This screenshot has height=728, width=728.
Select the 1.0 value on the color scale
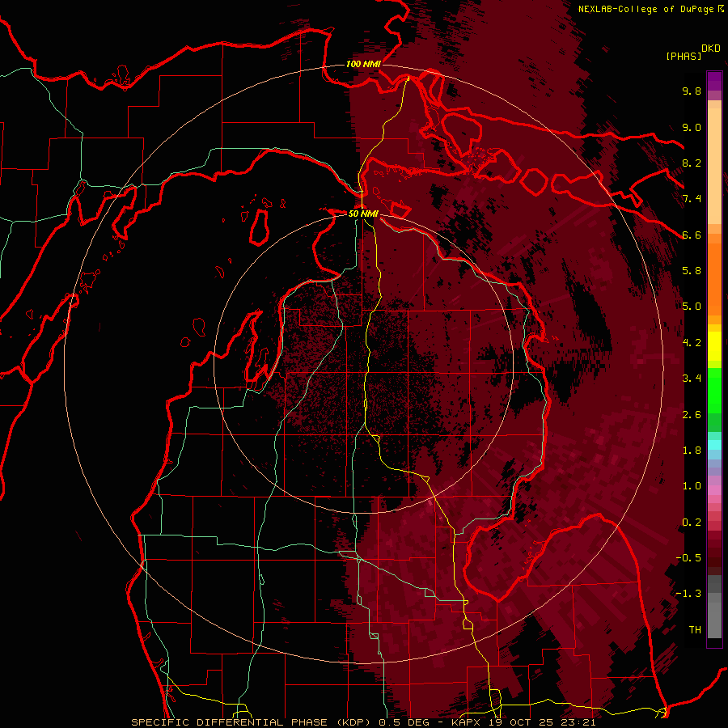click(692, 486)
